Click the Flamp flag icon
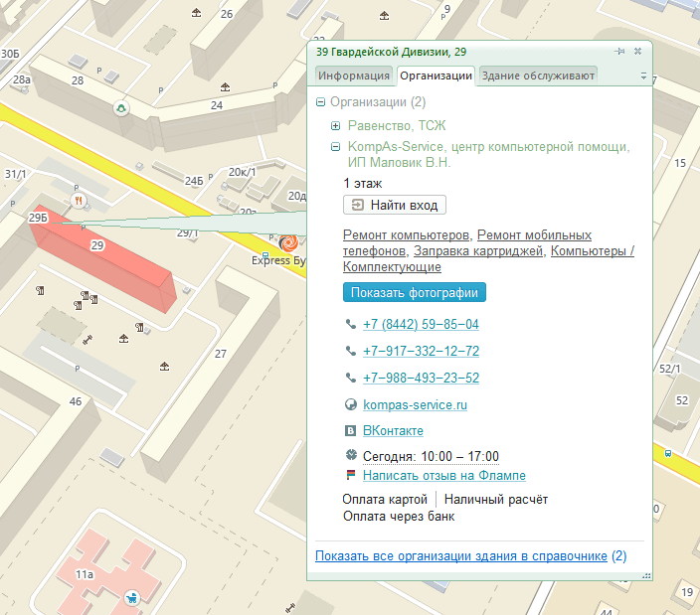The width and height of the screenshot is (700, 615). point(350,476)
